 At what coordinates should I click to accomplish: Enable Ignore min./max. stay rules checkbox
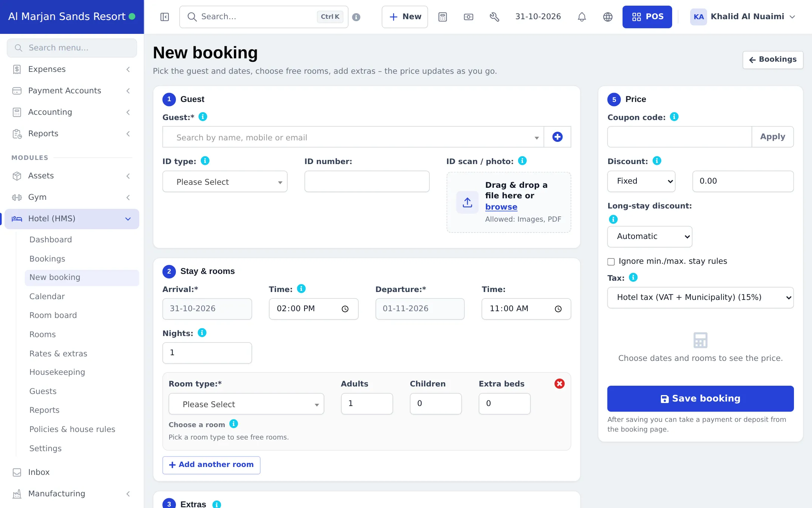[611, 262]
